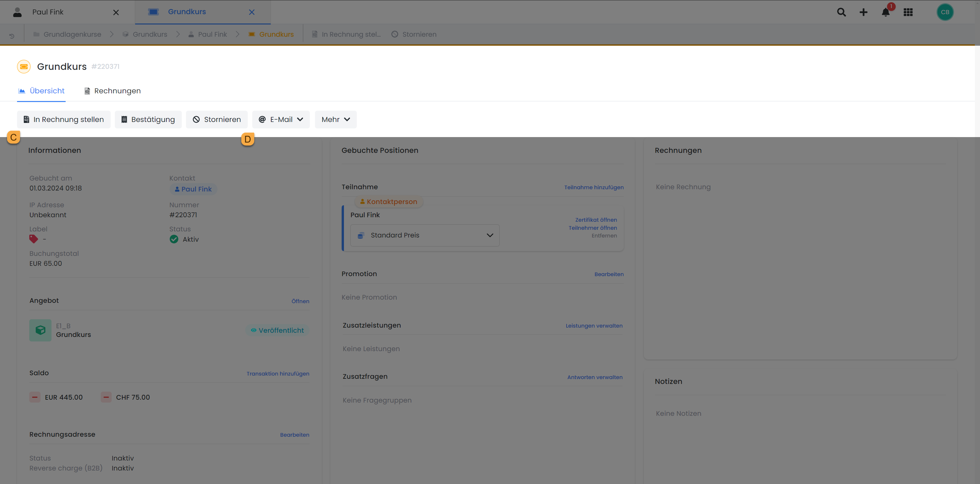Click the history icon in breadcrumb bar
980x484 pixels.
click(12, 36)
